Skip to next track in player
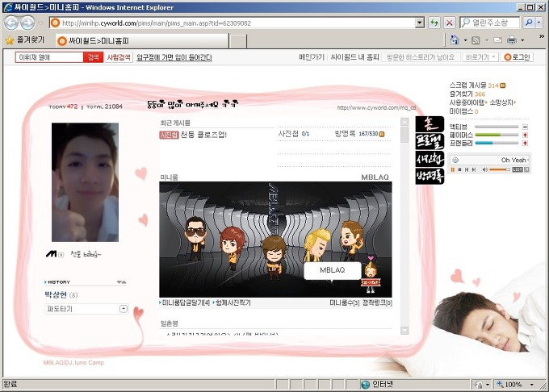 [473, 169]
